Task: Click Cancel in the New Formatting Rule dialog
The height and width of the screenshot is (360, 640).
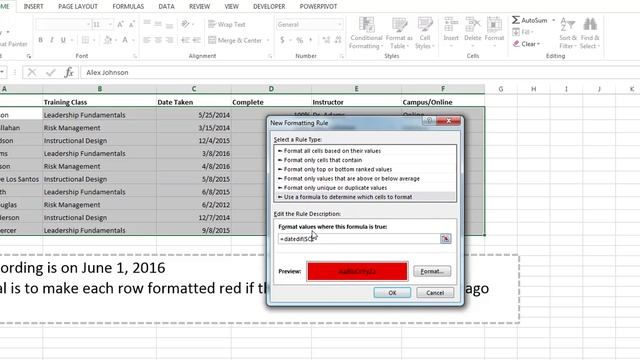Action: 435,293
